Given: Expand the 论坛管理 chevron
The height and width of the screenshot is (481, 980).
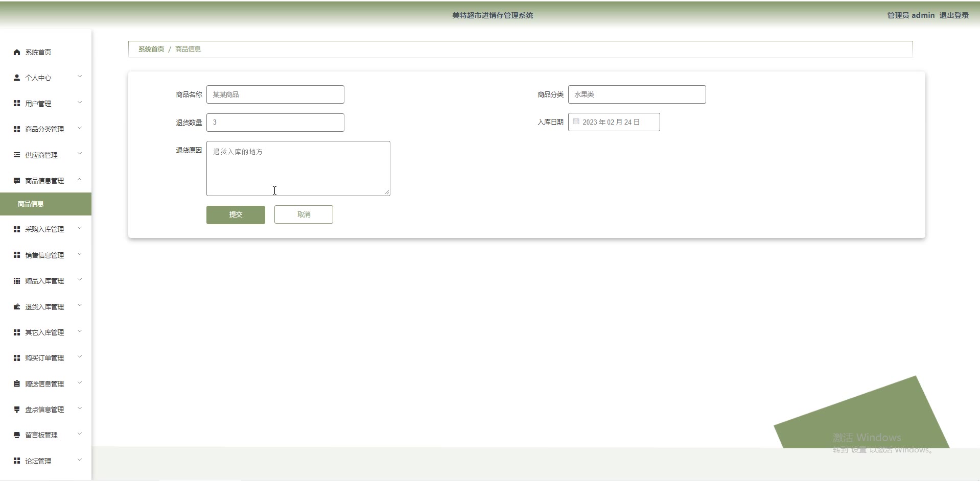Looking at the screenshot, I should (80, 460).
